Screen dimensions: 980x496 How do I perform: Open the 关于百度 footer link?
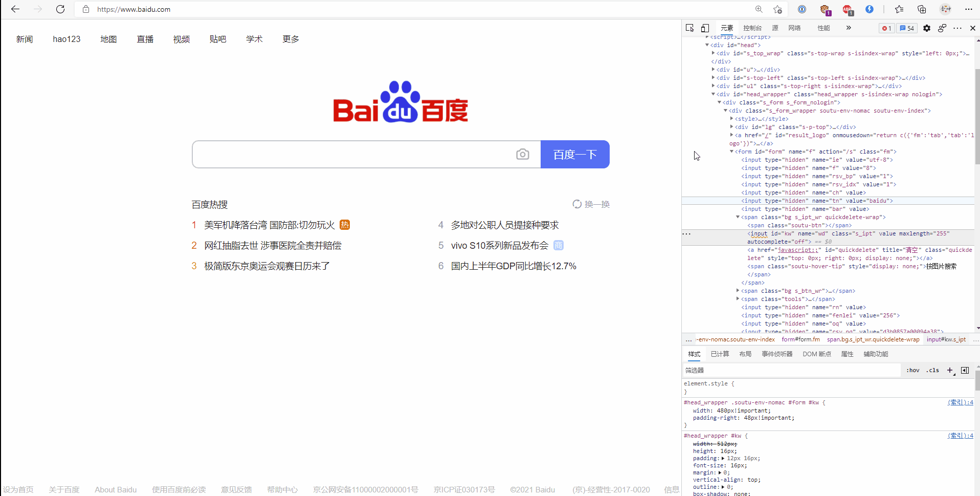(x=64, y=490)
